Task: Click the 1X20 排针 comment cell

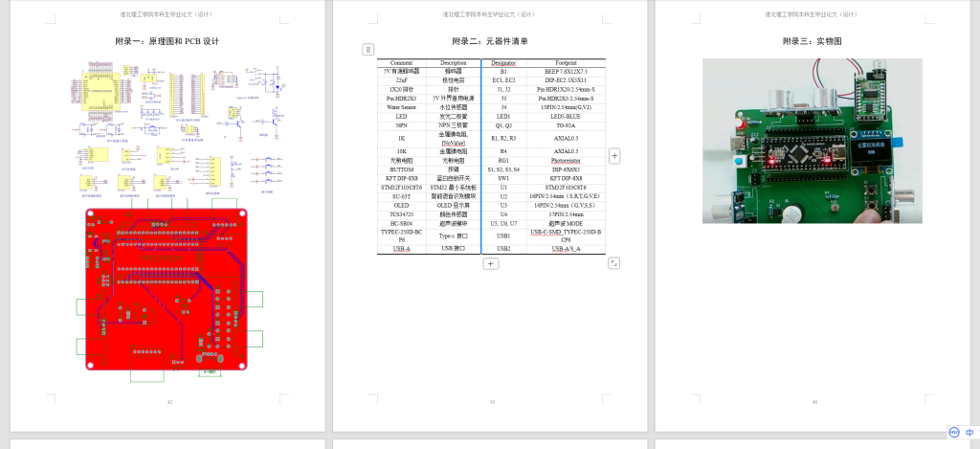Action: coord(401,89)
